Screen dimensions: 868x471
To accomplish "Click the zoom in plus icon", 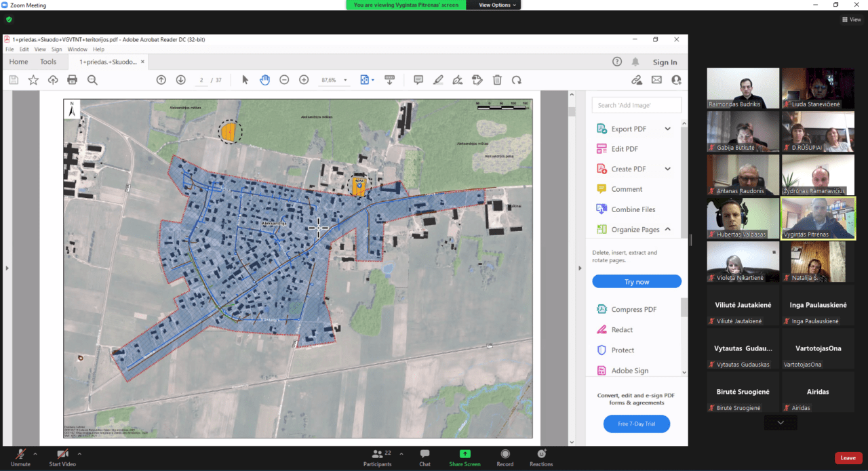I will (304, 80).
